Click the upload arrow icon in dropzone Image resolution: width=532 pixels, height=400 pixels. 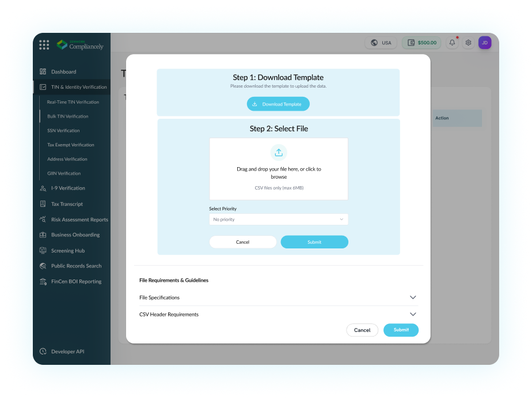[279, 152]
